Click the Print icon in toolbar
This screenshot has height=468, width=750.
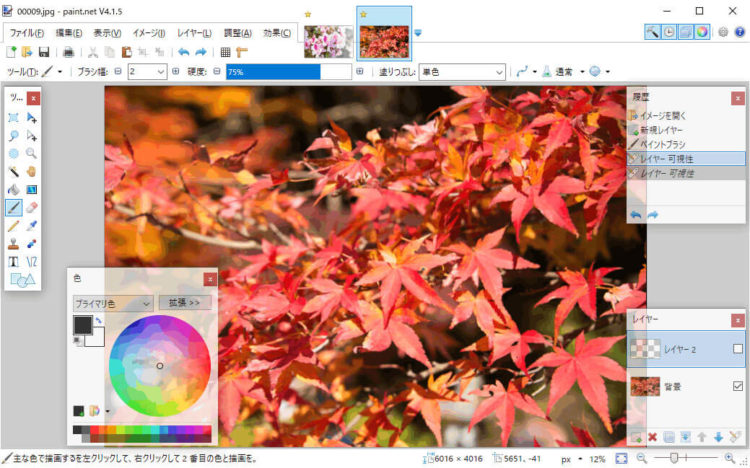68,52
